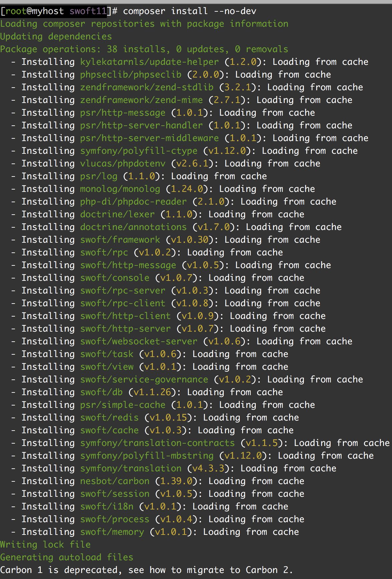Click package name 'php-di/phpdoc-reader'
Image resolution: width=392 pixels, height=579 pixels.
pos(134,202)
